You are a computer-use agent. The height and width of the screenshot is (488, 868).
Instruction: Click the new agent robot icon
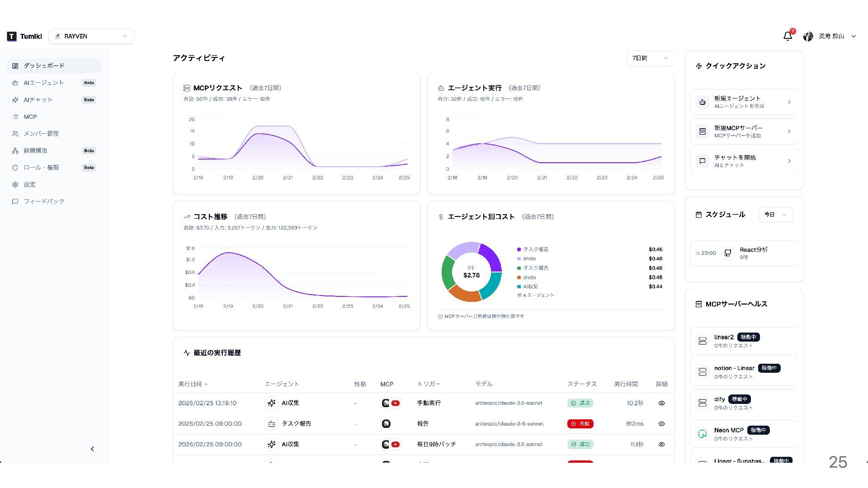point(702,102)
